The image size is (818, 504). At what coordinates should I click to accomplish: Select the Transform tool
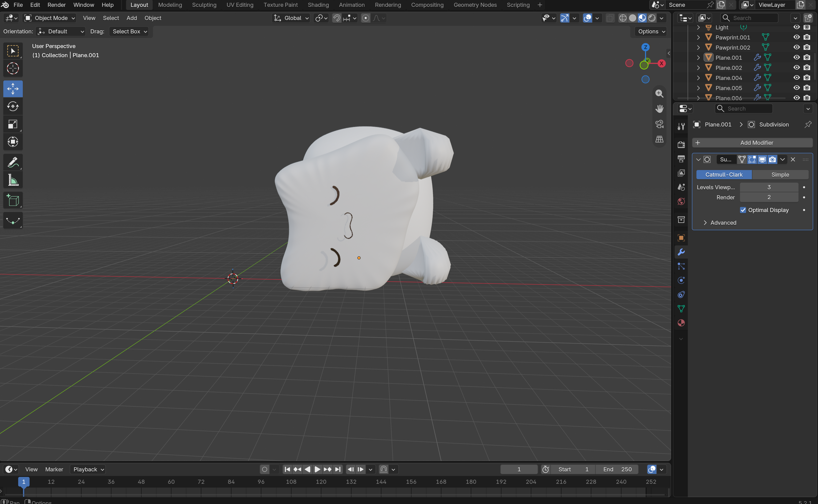coord(13,142)
